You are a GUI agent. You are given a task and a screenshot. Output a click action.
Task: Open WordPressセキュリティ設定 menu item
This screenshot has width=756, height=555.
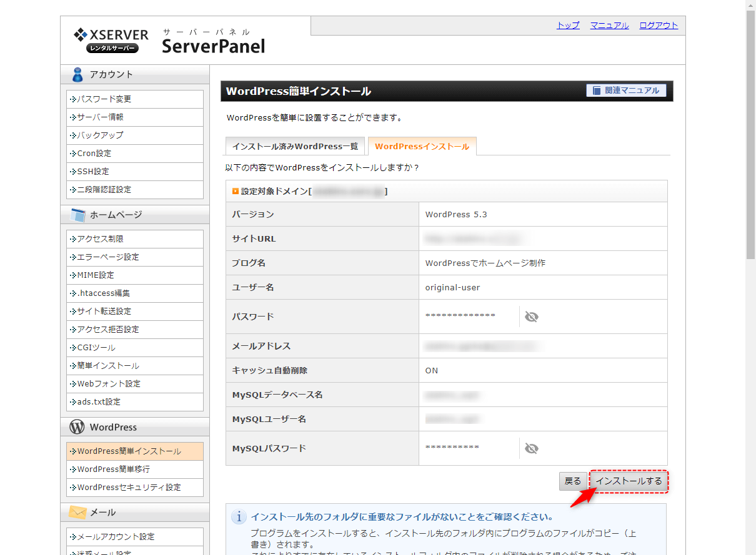pyautogui.click(x=135, y=488)
